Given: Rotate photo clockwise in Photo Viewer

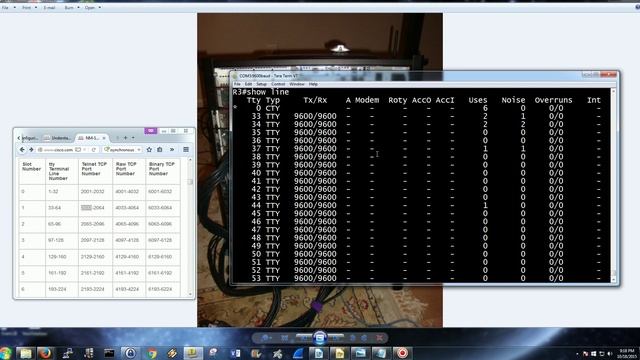Looking at the screenshot, I should 364,338.
